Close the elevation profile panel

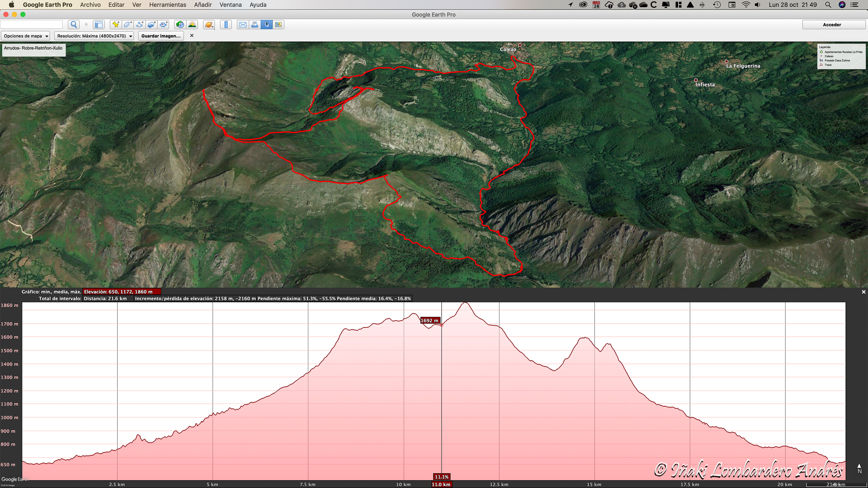(863, 292)
